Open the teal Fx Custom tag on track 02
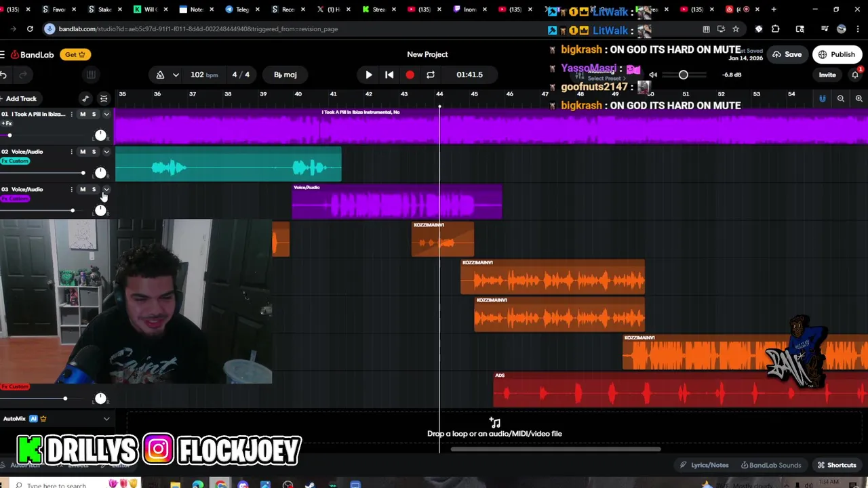The image size is (868, 488). click(15, 161)
